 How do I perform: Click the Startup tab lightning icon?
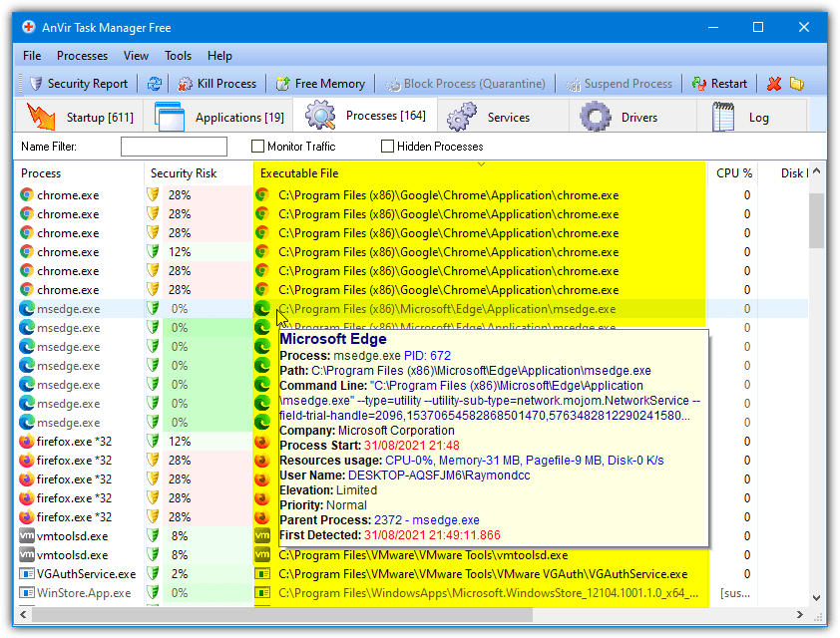pyautogui.click(x=41, y=117)
